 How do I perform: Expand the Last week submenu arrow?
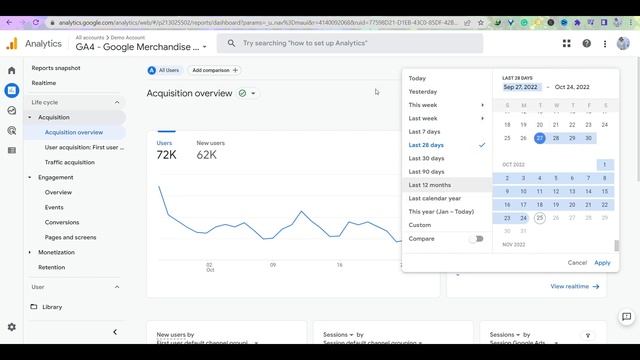pyautogui.click(x=482, y=118)
